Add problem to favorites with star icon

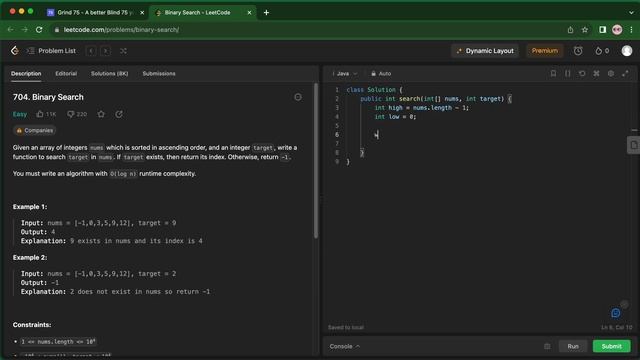[x=101, y=114]
